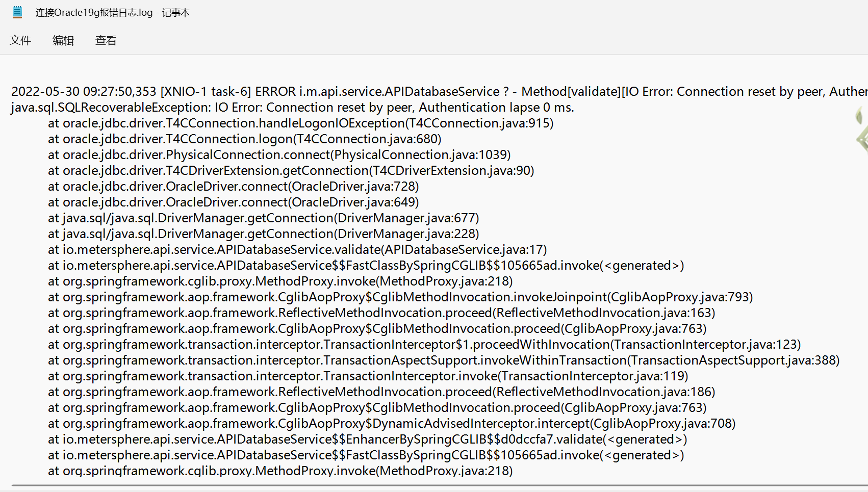Click the MethodProxy.invoke line at 218
This screenshot has width=868, height=492.
coord(279,281)
